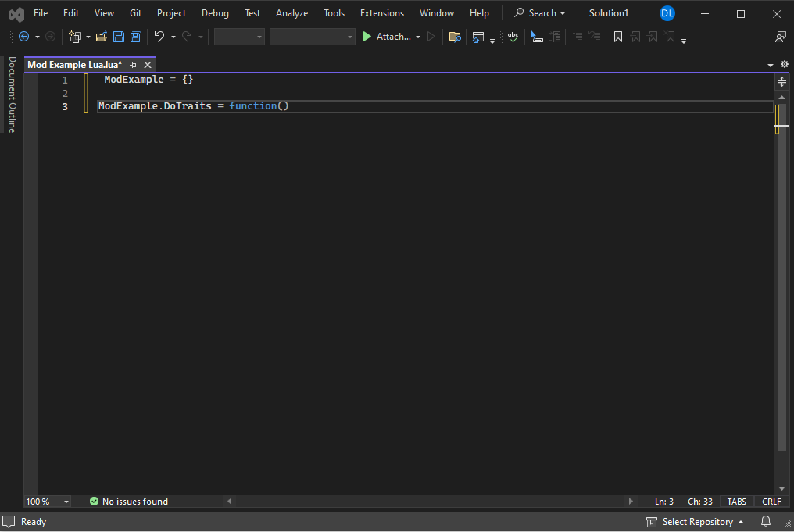Click the Solution1 title label
Viewport: 794px width, 532px height.
click(x=608, y=13)
